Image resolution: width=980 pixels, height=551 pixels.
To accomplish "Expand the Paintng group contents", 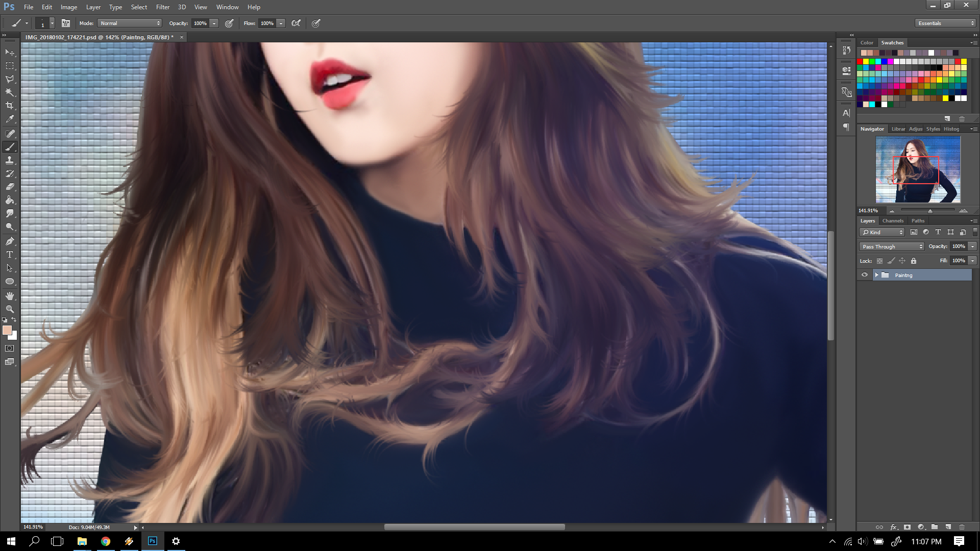I will [877, 275].
